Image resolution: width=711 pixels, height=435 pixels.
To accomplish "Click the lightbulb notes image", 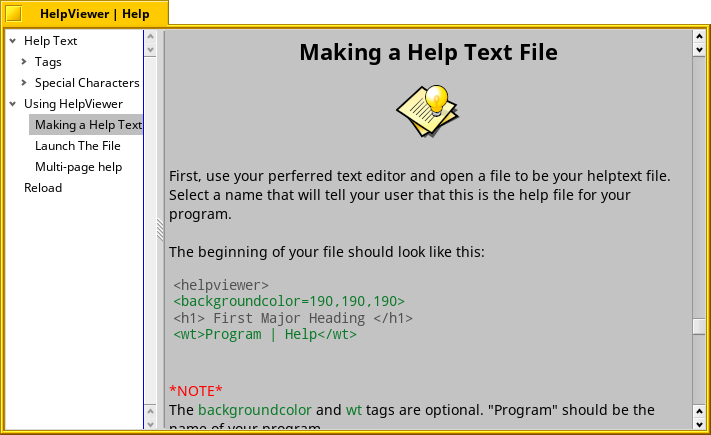I will pyautogui.click(x=427, y=110).
